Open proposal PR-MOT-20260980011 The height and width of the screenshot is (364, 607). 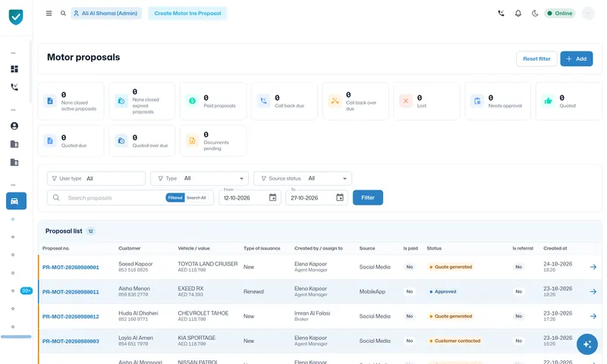[x=71, y=292]
